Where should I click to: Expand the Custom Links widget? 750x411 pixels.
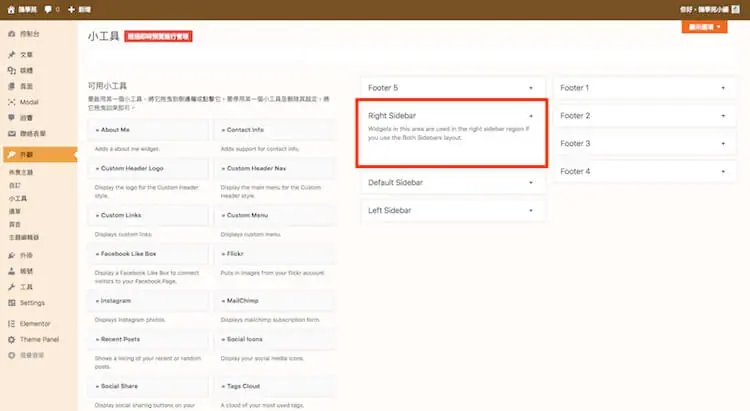point(148,215)
